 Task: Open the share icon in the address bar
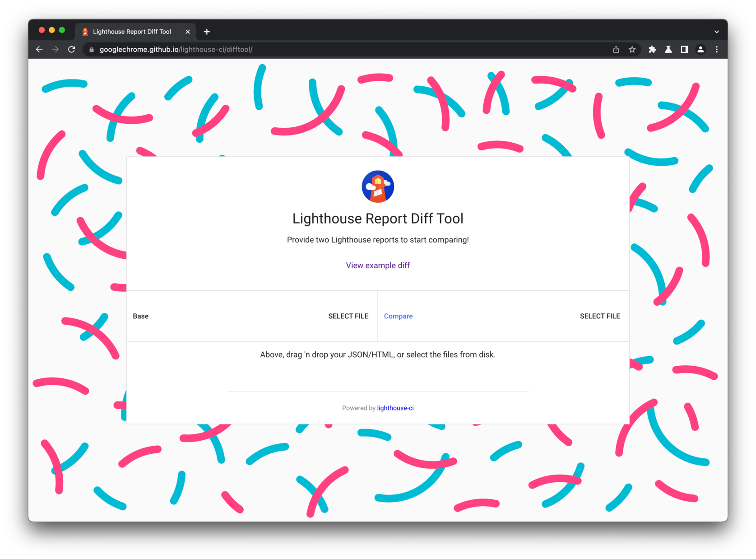(616, 50)
